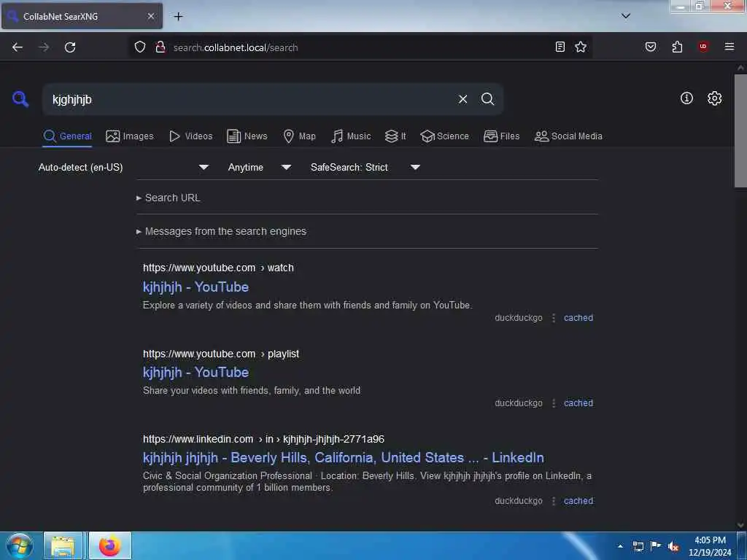View site security lock info
The width and height of the screenshot is (747, 560).
[160, 47]
